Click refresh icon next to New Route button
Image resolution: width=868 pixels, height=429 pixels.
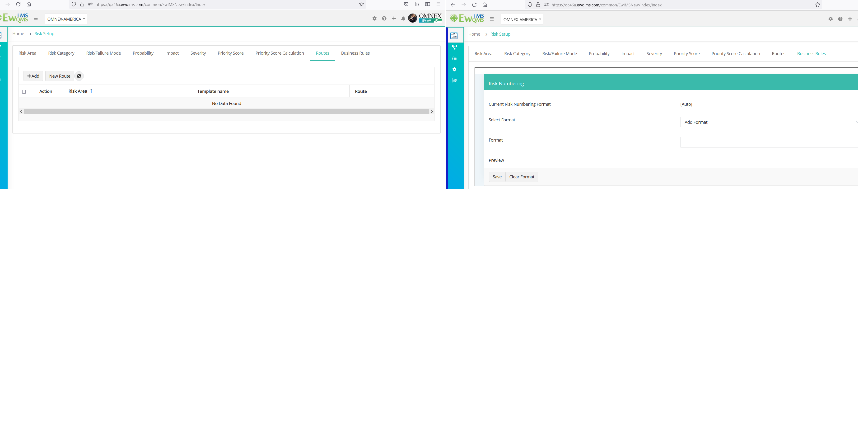point(79,76)
